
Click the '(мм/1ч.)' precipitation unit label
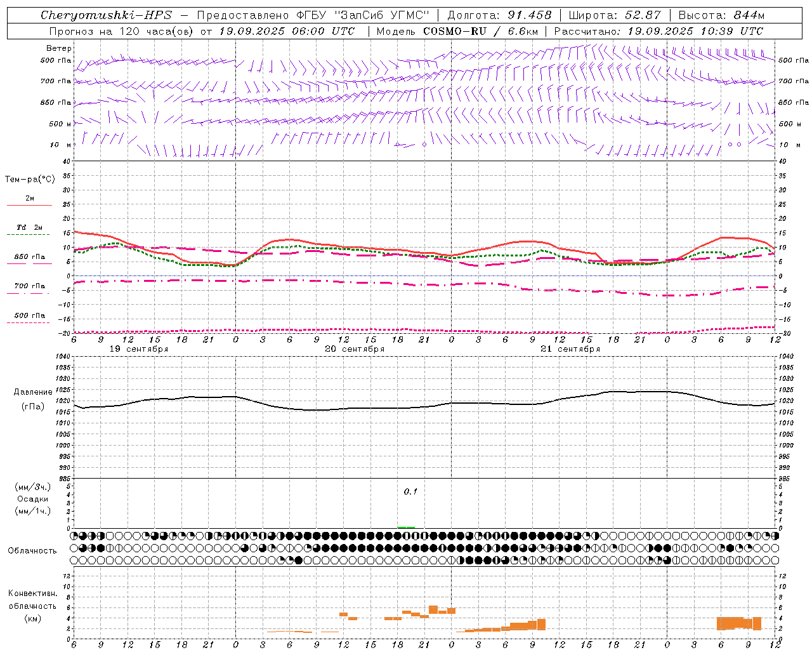pyautogui.click(x=32, y=511)
